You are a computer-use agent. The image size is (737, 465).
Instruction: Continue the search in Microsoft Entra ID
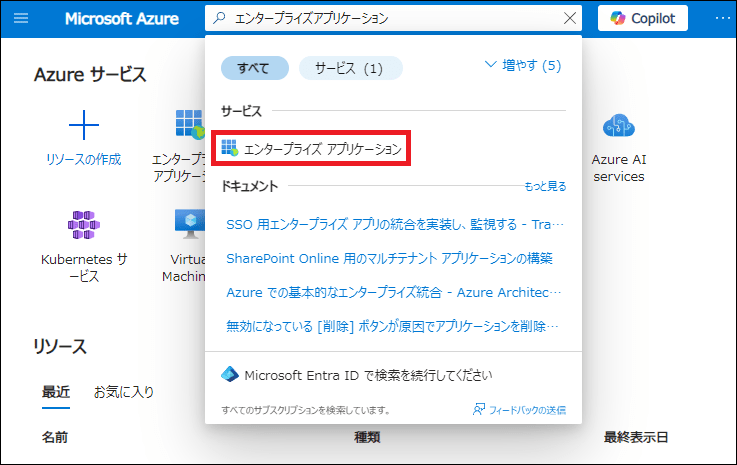pyautogui.click(x=368, y=375)
